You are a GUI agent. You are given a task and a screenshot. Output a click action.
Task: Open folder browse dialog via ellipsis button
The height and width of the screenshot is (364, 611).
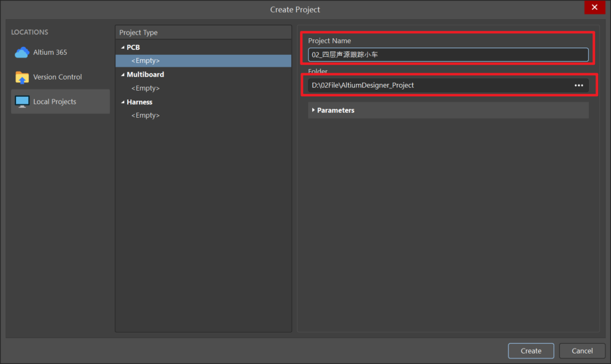tap(579, 85)
